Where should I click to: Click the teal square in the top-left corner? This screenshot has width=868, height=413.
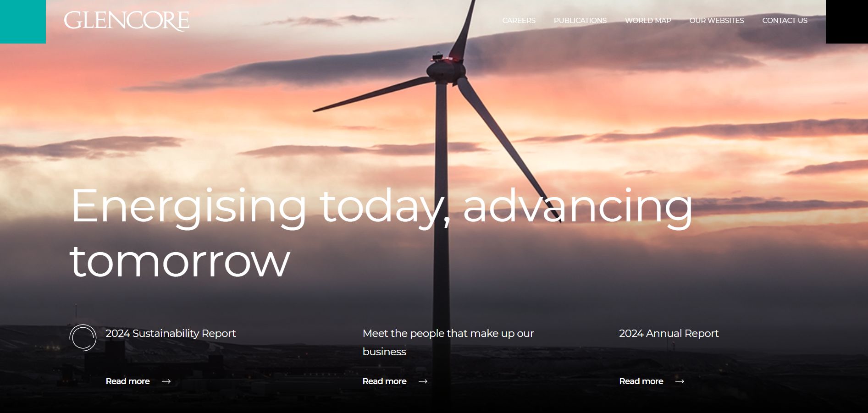(x=22, y=21)
